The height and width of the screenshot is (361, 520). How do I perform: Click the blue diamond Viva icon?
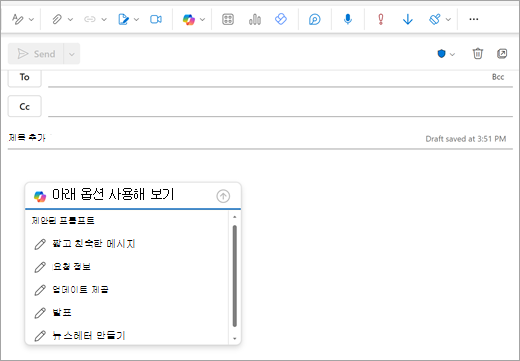[281, 19]
